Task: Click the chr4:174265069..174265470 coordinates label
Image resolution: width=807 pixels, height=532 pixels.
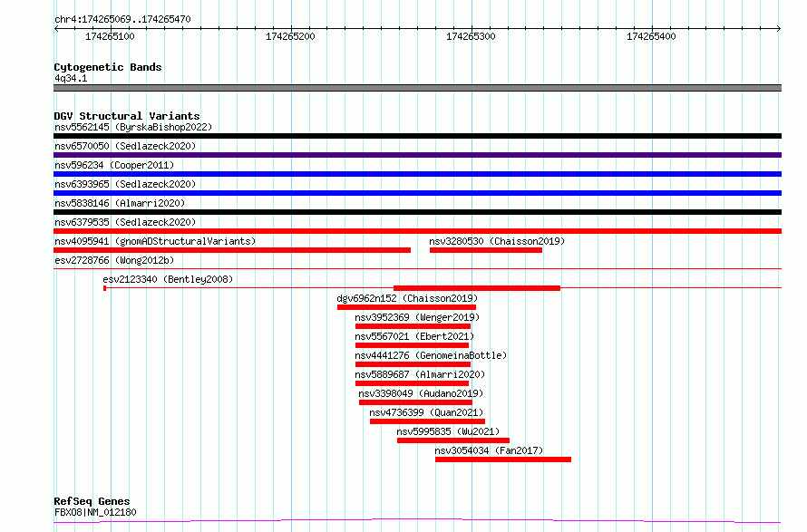Action: click(x=122, y=19)
